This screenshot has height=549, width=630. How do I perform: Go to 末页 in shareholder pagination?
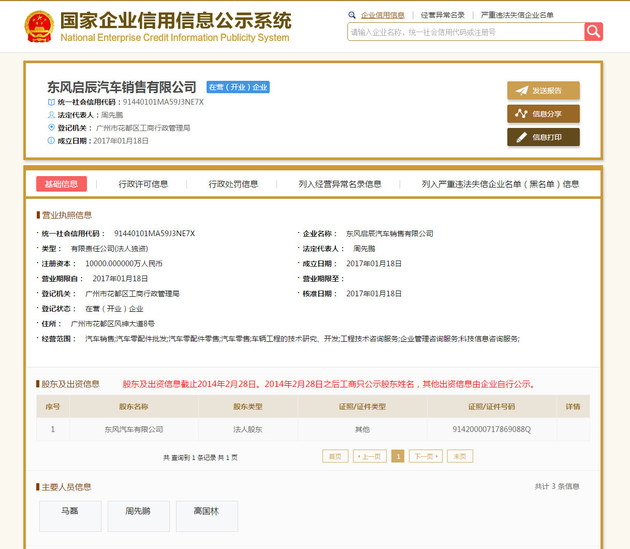460,456
